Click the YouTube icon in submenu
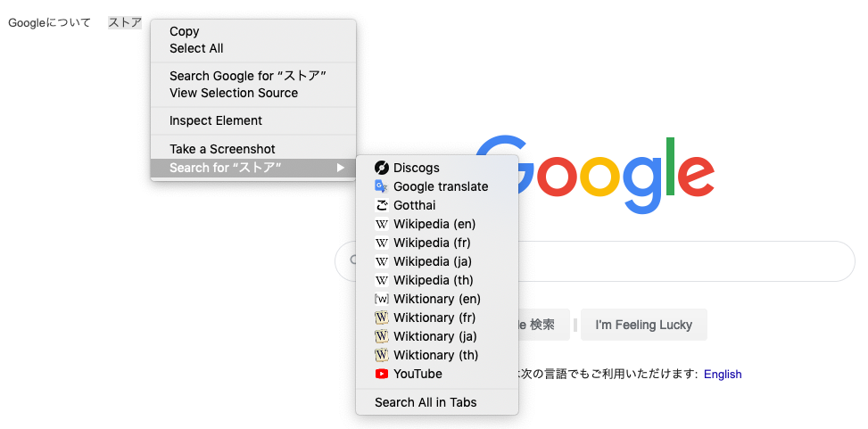The height and width of the screenshot is (429, 868). [382, 374]
